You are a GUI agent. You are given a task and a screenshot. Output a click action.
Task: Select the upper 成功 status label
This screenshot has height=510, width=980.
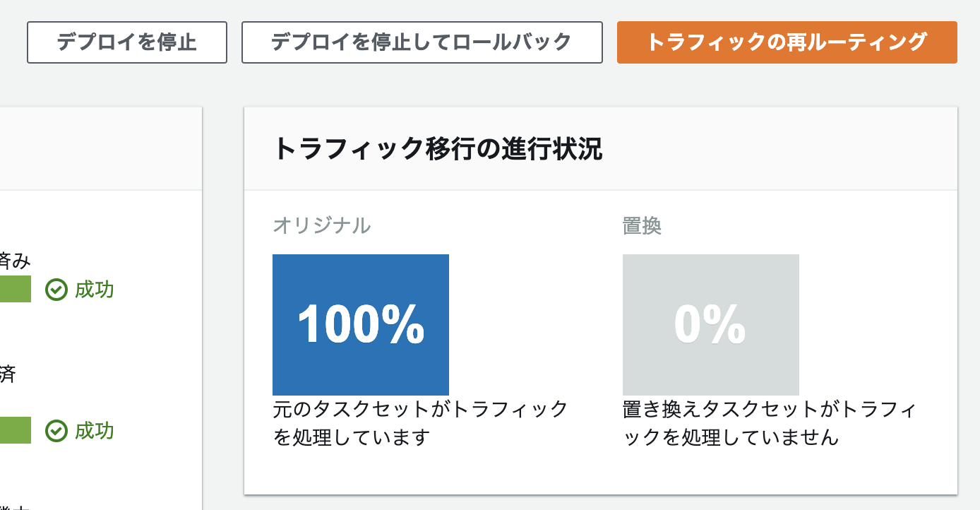(95, 290)
